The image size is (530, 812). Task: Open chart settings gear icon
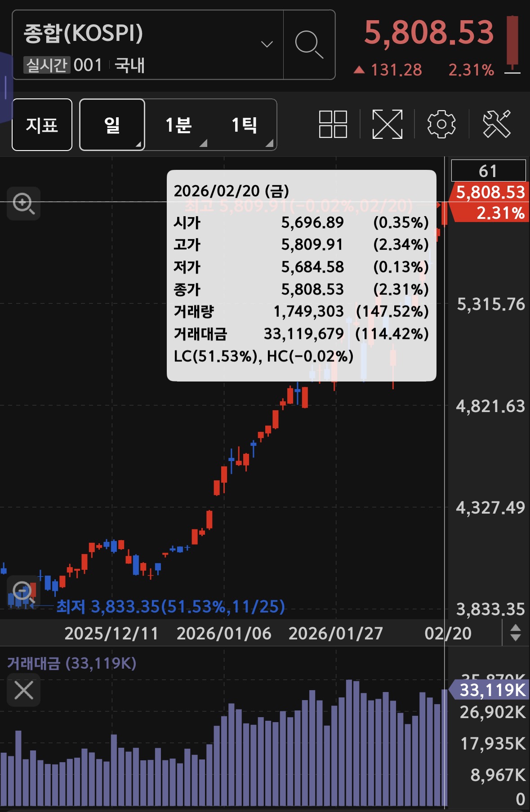[441, 124]
